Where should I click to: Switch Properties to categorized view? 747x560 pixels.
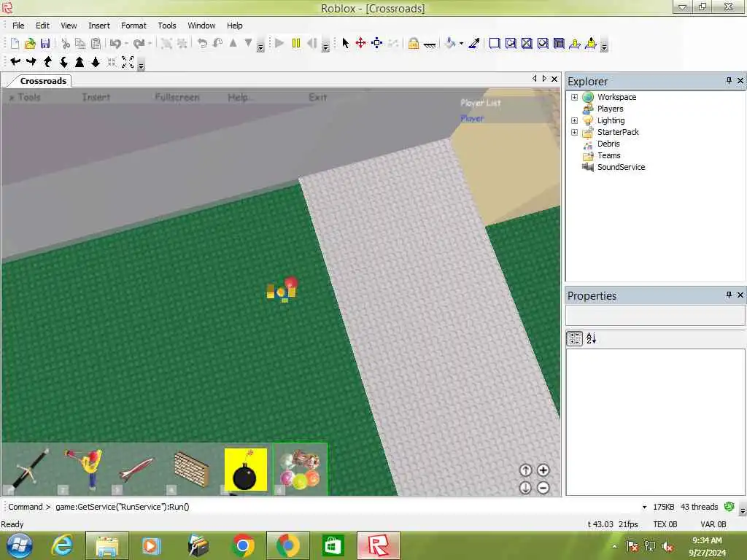(575, 338)
